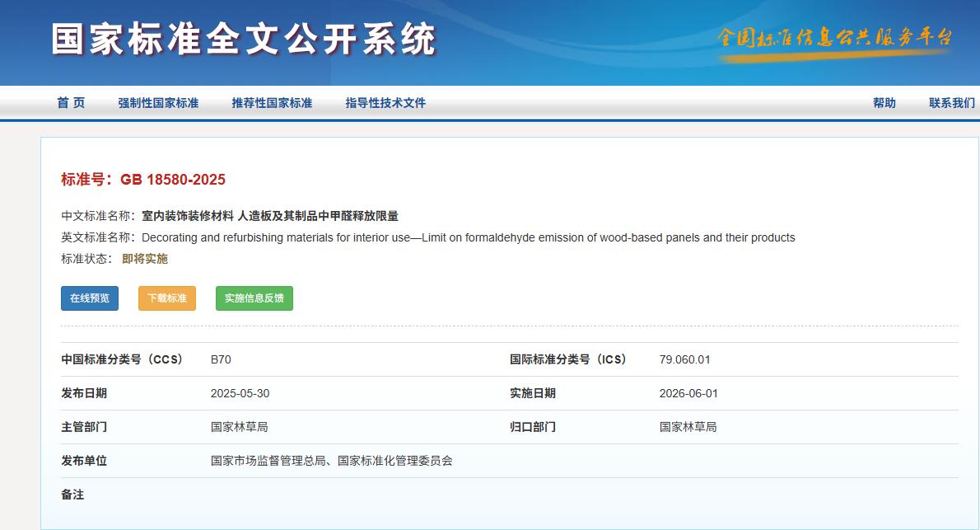Viewport: 980px width, 530px height.
Task: Click the English standard name text
Action: click(468, 237)
